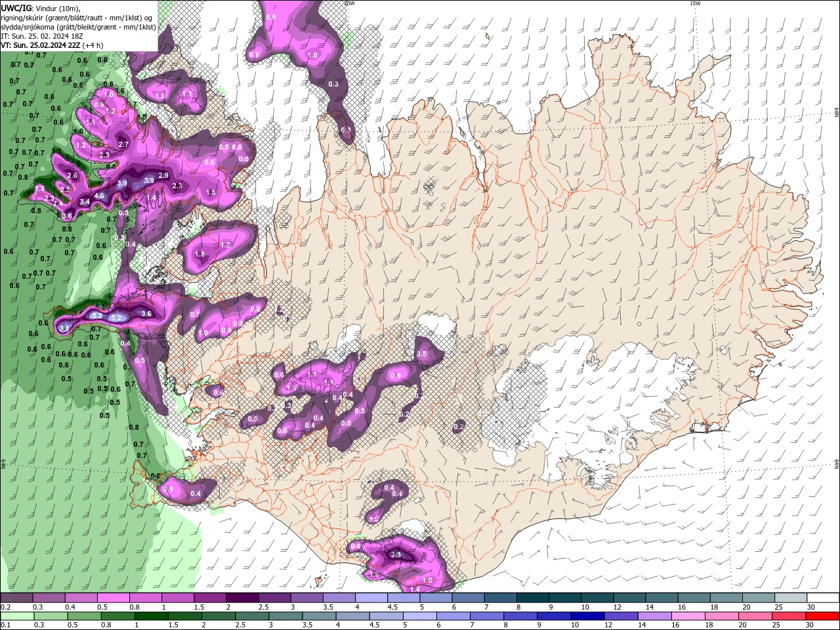Click the 0.1 label under the bottom legend row
This screenshot has width=840, height=630.
(x=5, y=625)
